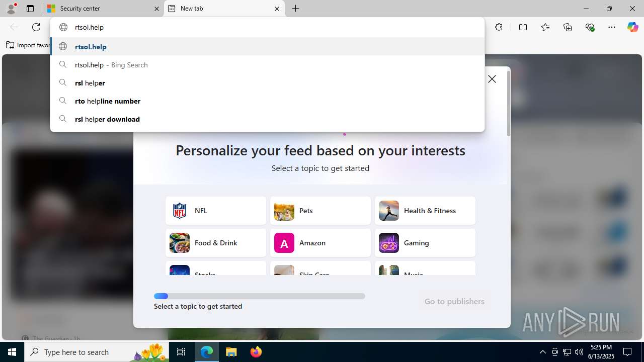
Task: Select the NFL topic
Action: [216, 211]
